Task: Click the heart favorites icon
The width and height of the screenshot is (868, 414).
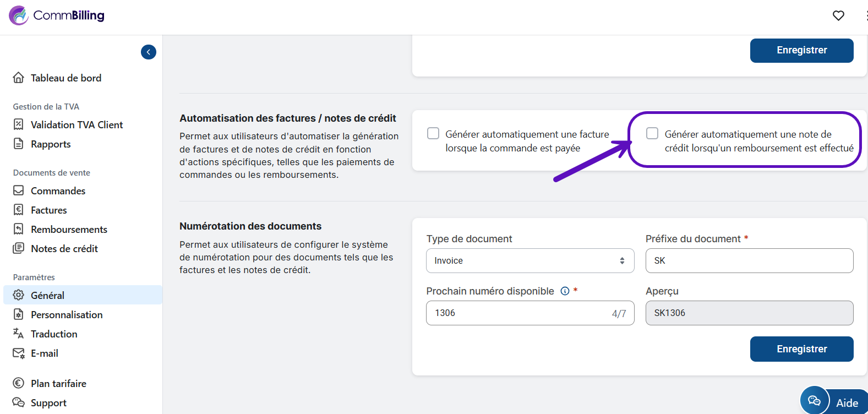Action: (x=838, y=15)
